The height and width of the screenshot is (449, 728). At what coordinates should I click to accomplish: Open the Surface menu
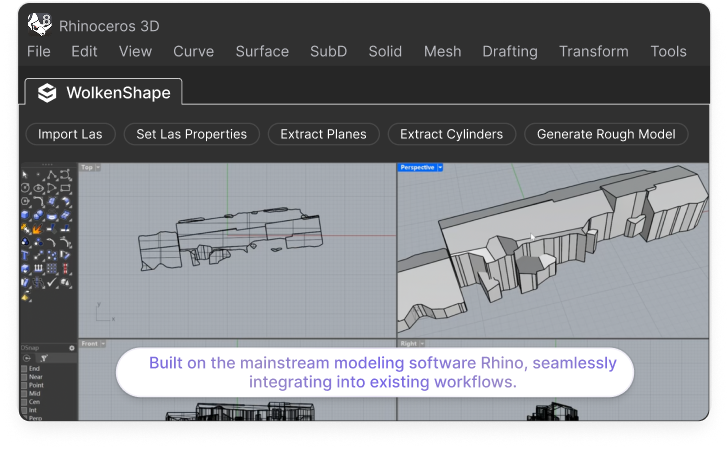(262, 52)
